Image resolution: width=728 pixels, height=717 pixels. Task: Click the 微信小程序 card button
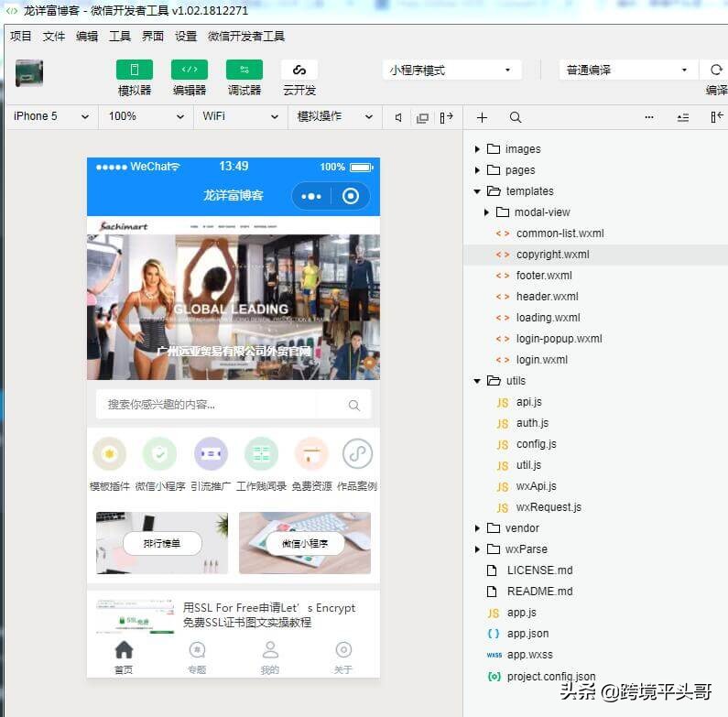(x=305, y=543)
